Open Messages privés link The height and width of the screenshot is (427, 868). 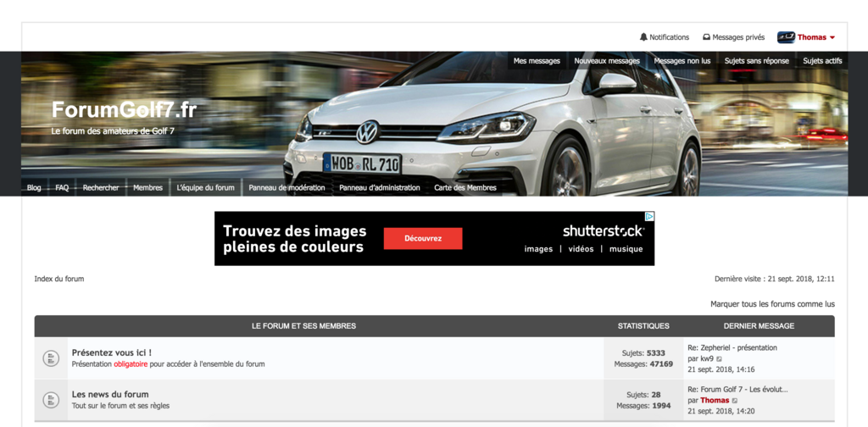pyautogui.click(x=738, y=37)
